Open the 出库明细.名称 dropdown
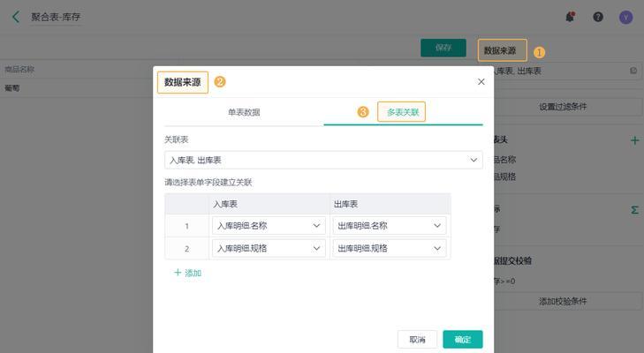Image resolution: width=644 pixels, height=353 pixels. (x=390, y=225)
